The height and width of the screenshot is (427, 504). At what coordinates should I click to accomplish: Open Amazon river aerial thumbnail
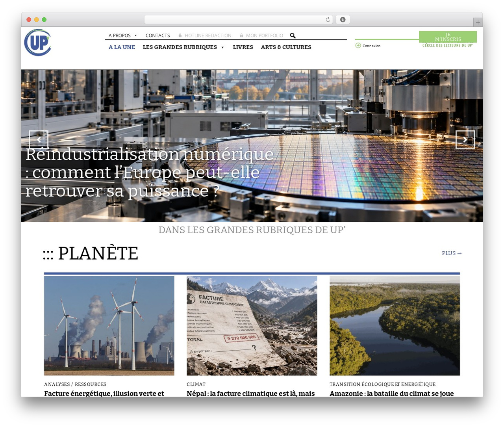click(395, 326)
